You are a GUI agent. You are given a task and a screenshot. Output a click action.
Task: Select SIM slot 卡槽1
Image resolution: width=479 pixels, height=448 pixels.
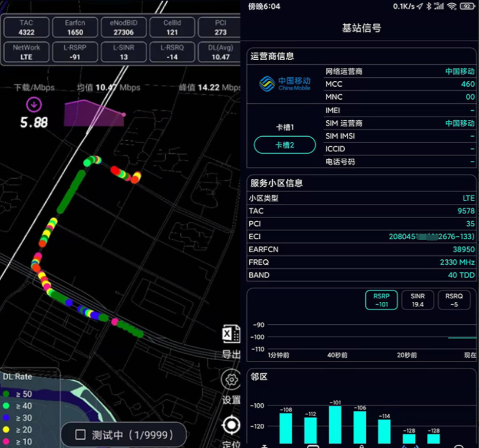click(285, 127)
